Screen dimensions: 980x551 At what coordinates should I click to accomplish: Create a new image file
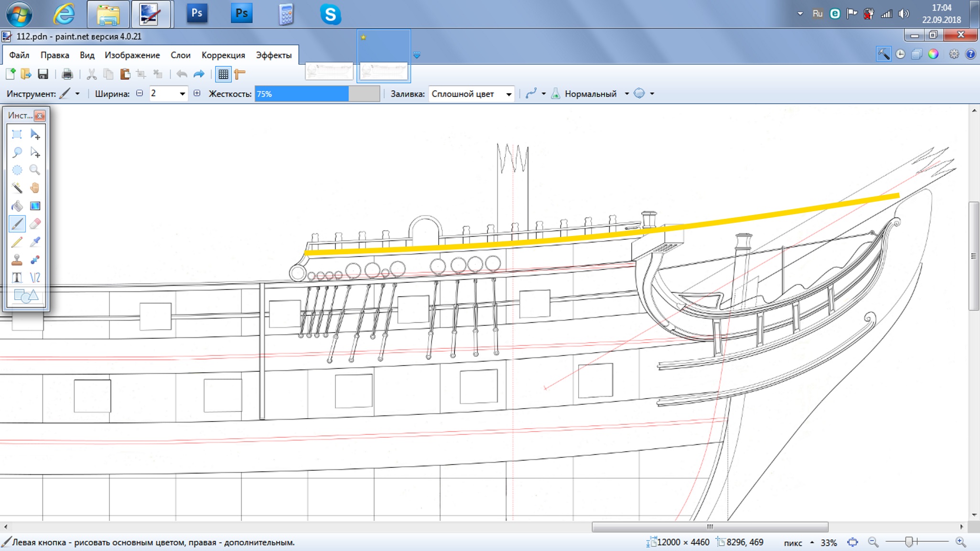pos(11,74)
